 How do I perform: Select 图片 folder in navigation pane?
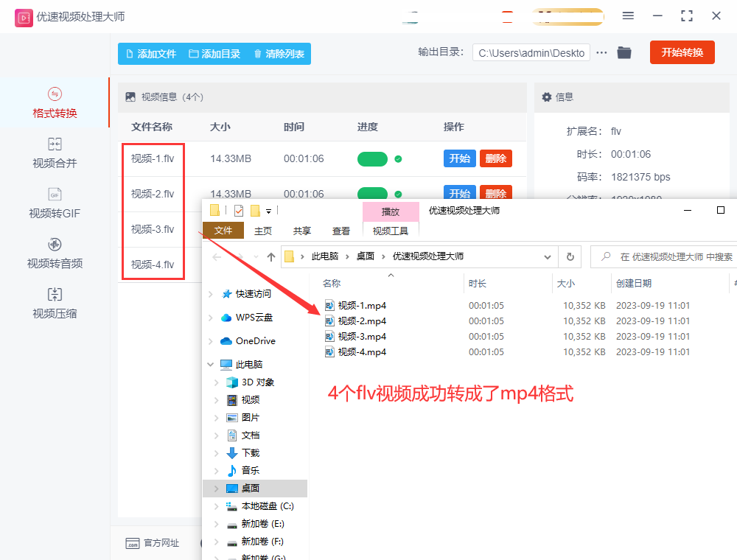tap(251, 418)
